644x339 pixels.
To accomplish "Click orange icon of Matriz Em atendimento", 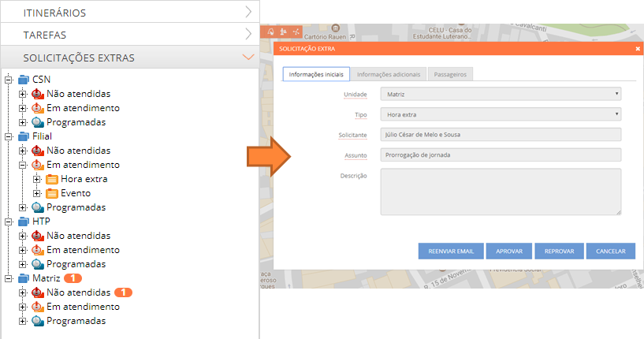I will tap(38, 307).
